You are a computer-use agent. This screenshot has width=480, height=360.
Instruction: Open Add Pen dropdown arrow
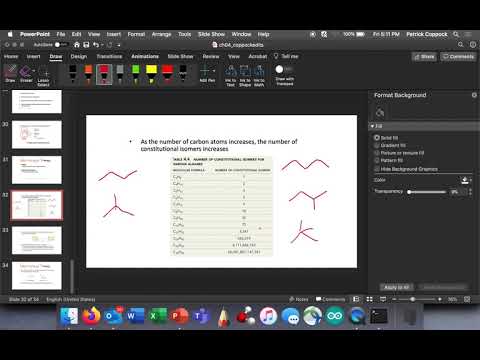coord(214,71)
